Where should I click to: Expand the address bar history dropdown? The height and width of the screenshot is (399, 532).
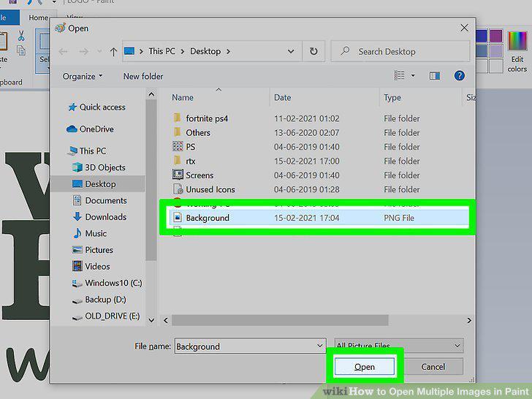click(x=290, y=51)
